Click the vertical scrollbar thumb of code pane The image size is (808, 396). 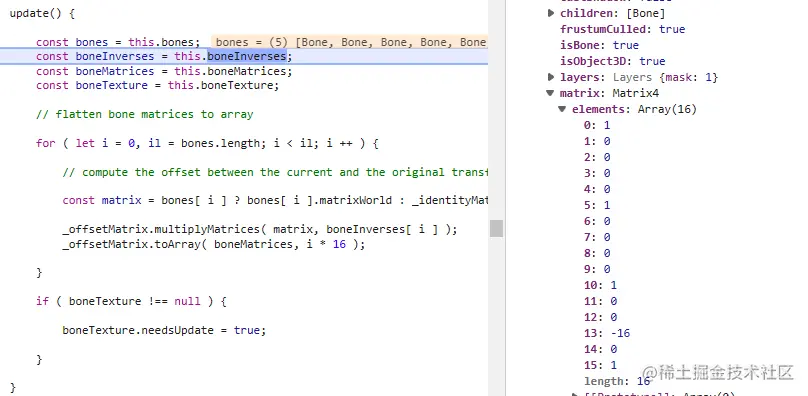(x=496, y=228)
